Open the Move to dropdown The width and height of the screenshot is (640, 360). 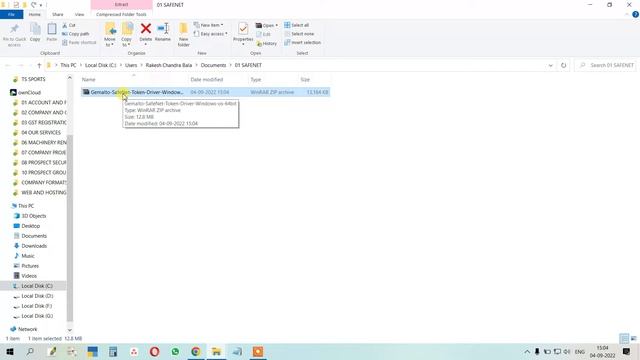pyautogui.click(x=110, y=35)
